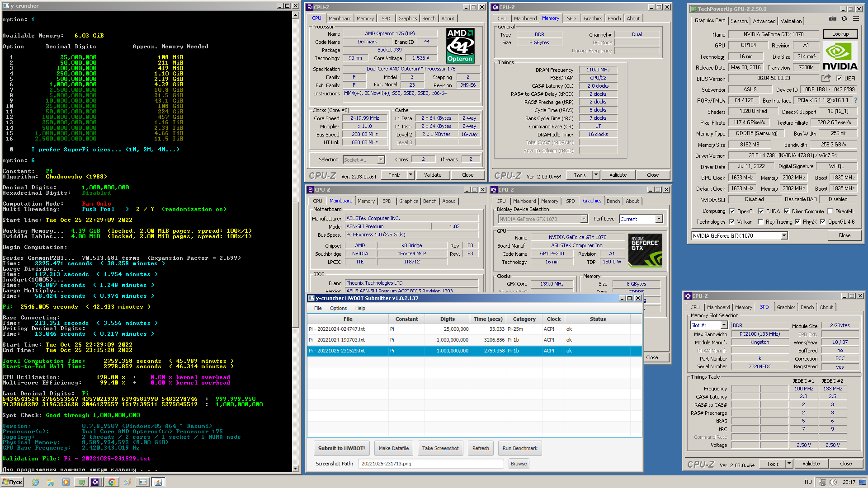The image size is (868, 488).
Task: Click the Make Datafile button
Action: [394, 448]
